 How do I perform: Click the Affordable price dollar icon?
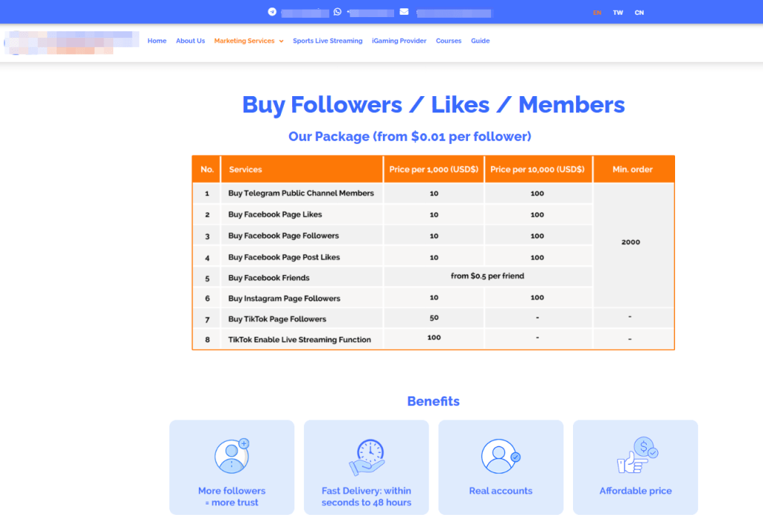point(636,456)
